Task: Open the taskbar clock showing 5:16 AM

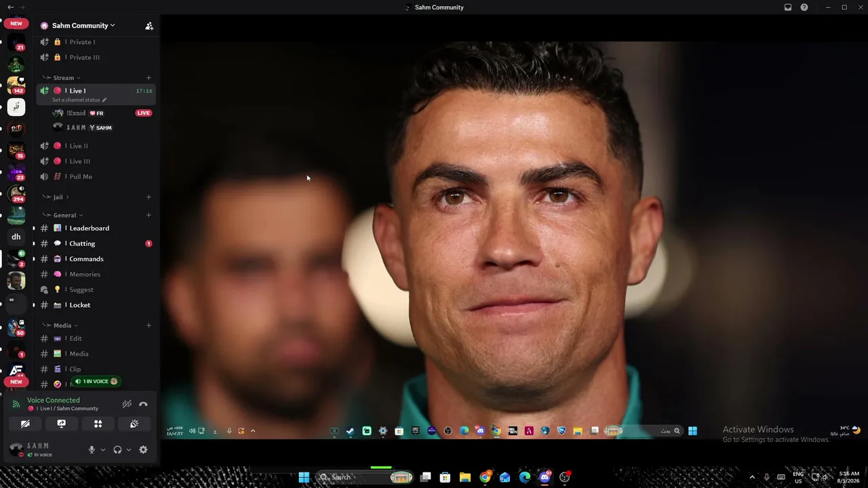Action: click(x=849, y=477)
